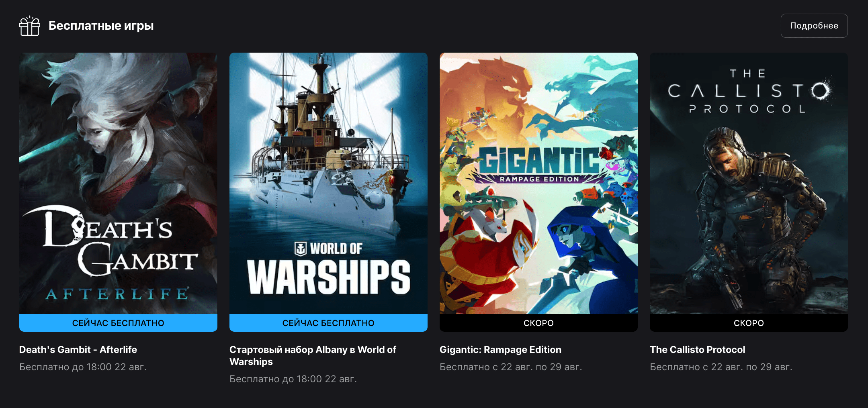The image size is (868, 408).
Task: Click СКОРО banner under Callisto Protocol
Action: point(749,323)
